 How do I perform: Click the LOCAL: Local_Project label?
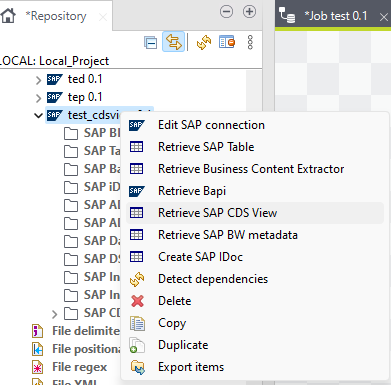point(54,61)
